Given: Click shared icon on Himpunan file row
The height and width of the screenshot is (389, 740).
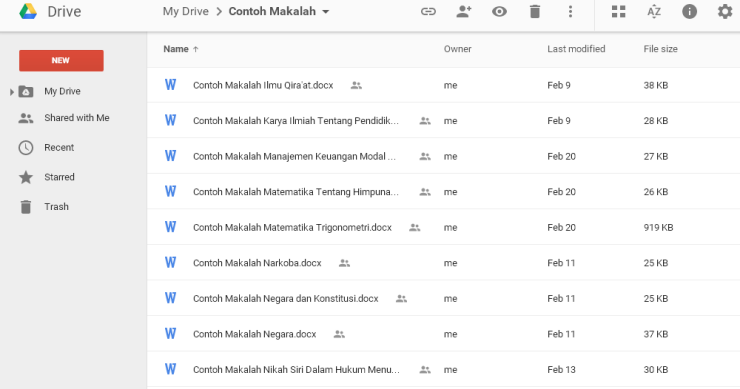Looking at the screenshot, I should pyautogui.click(x=425, y=192).
